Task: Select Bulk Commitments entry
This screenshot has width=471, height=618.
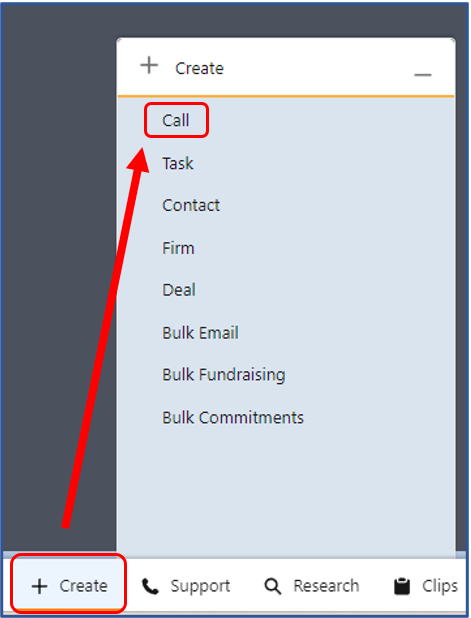Action: point(233,417)
